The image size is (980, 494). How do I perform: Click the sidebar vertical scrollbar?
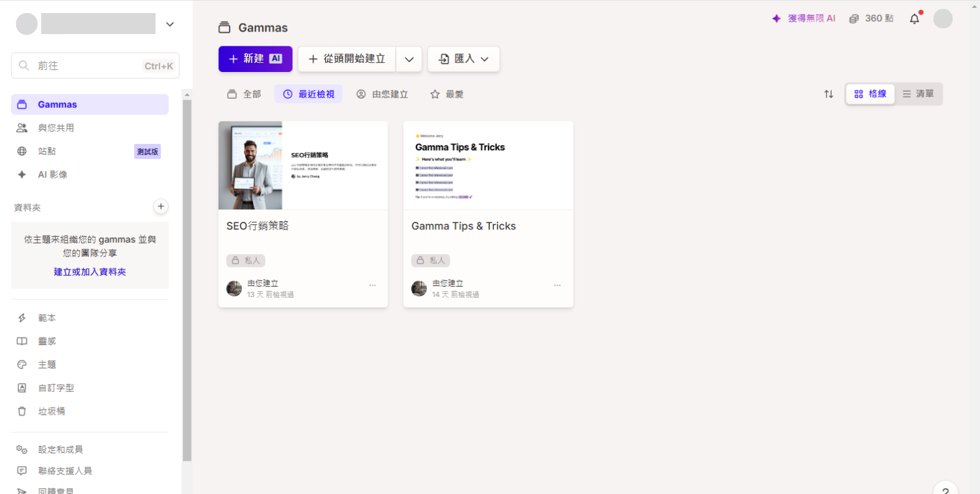point(187,281)
